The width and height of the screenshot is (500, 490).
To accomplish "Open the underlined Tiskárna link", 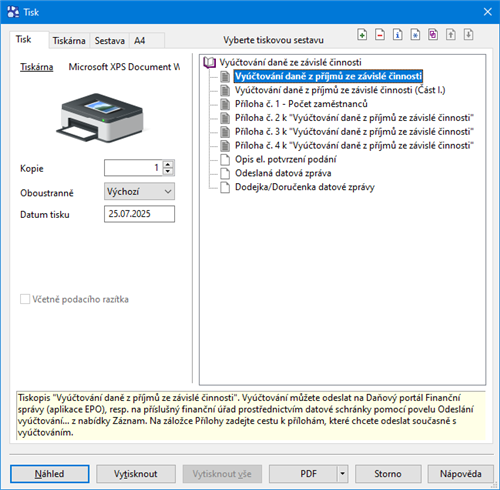I will click(37, 67).
